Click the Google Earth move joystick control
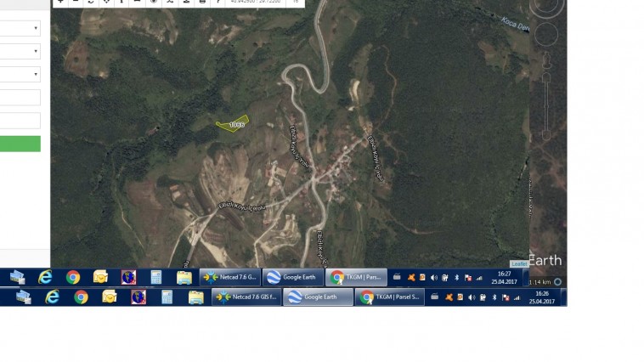 (x=546, y=35)
